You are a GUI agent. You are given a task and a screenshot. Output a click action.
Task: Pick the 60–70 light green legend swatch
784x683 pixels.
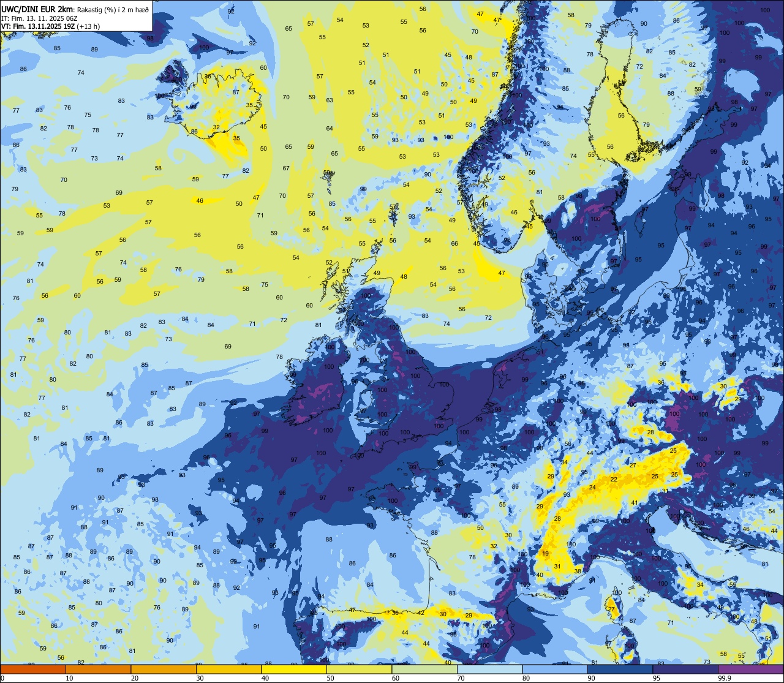(424, 669)
